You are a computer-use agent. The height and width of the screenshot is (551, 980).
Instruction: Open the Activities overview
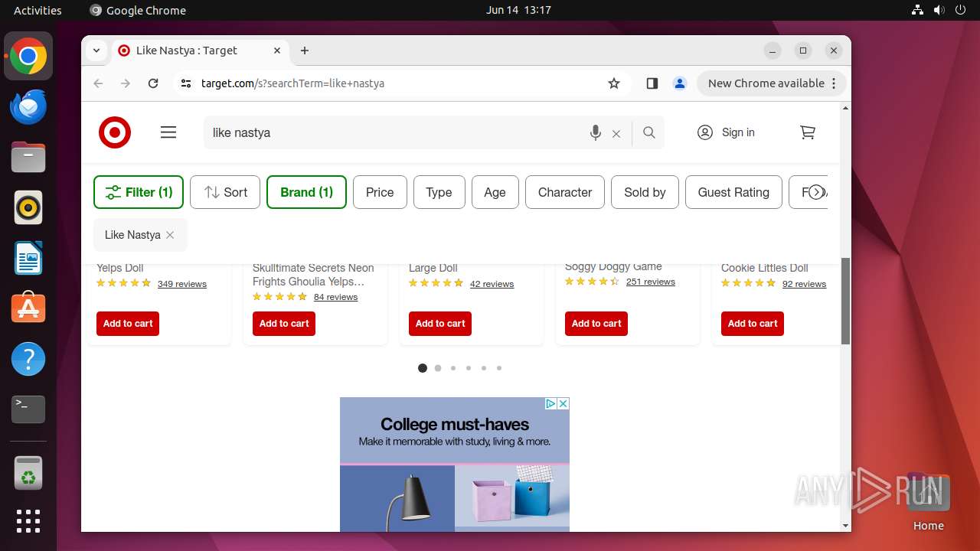[x=38, y=10]
